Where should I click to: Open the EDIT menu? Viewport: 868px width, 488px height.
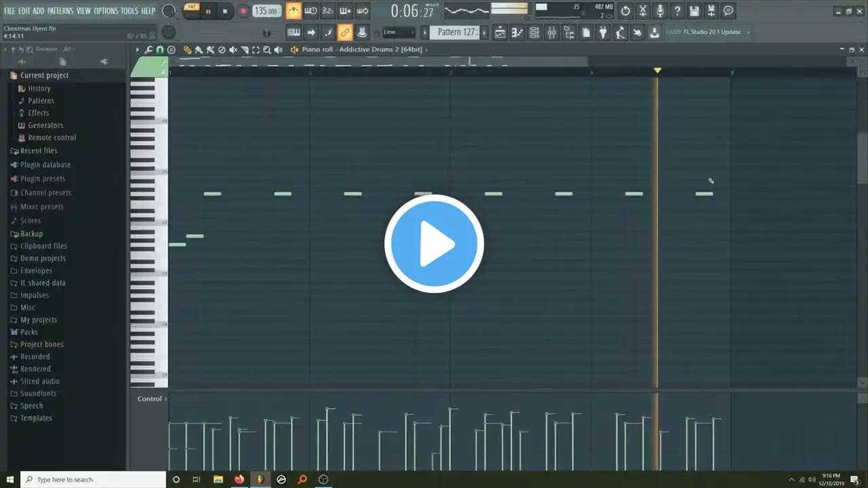point(24,11)
